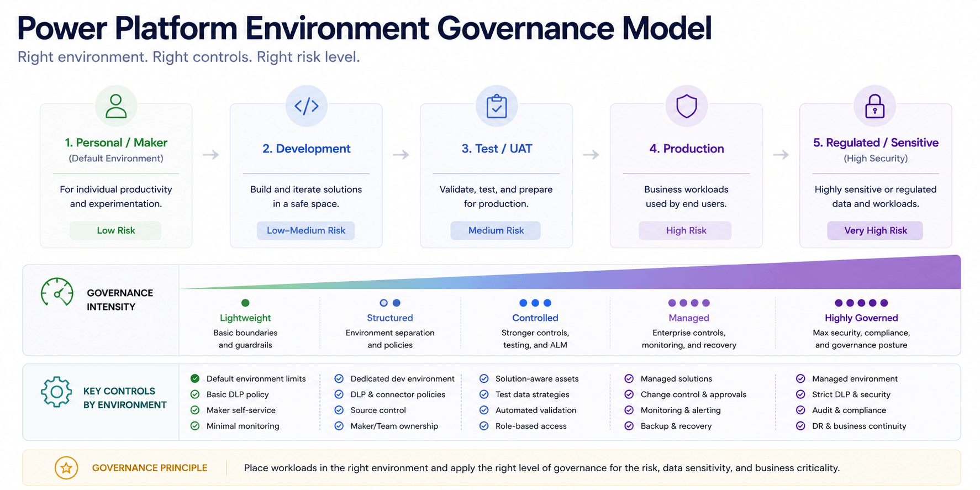Select the High Risk badge under Production
Viewport: 980px width, 490px height.
686,230
